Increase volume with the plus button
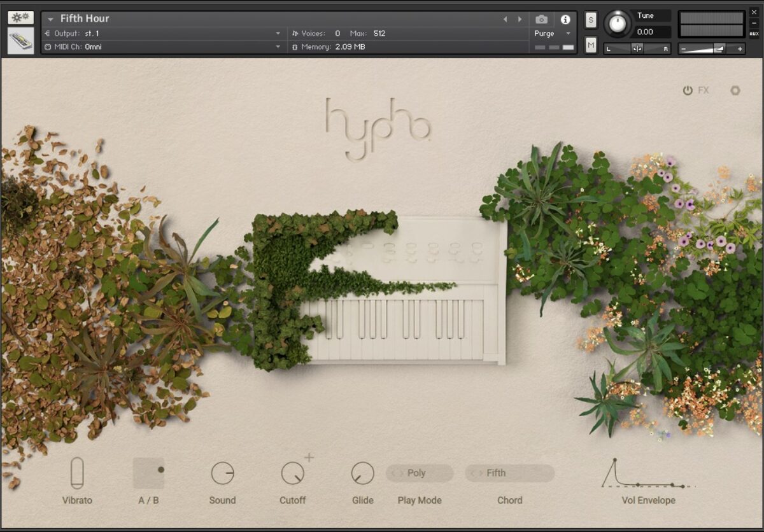The height and width of the screenshot is (532, 764). point(740,49)
